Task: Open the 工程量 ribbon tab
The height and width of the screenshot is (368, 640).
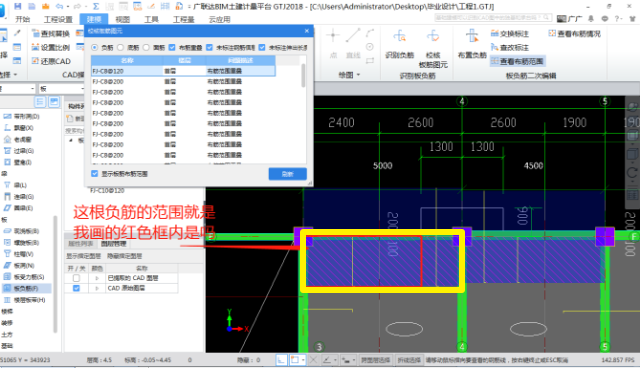Action: [184, 19]
